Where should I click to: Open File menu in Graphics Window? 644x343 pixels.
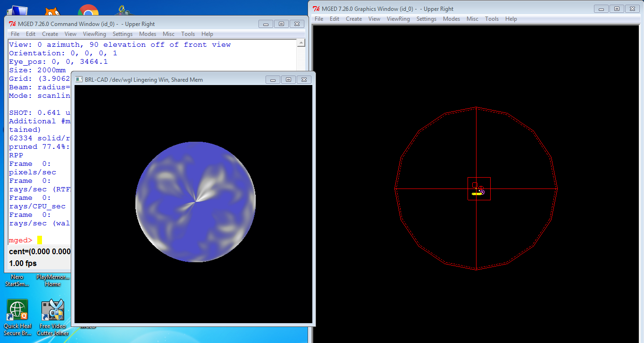click(x=319, y=19)
